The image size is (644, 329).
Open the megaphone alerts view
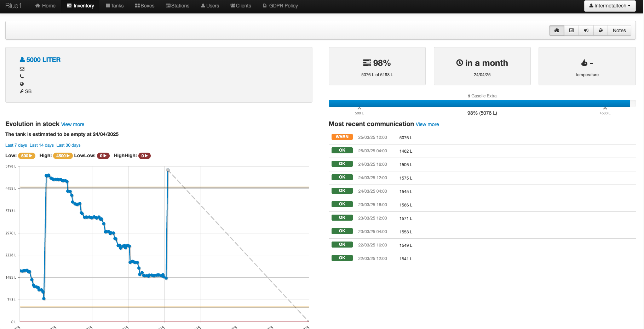(x=586, y=30)
